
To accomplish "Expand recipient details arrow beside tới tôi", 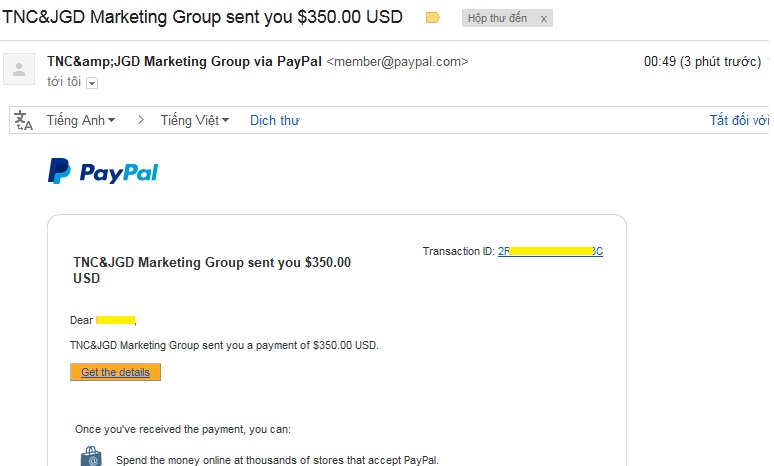I will (x=92, y=83).
